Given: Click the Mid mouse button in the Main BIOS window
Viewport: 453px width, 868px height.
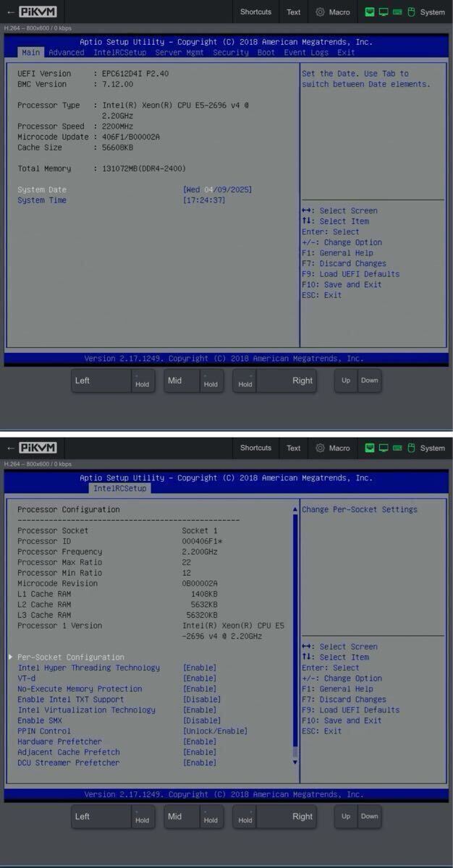Looking at the screenshot, I should (182, 381).
